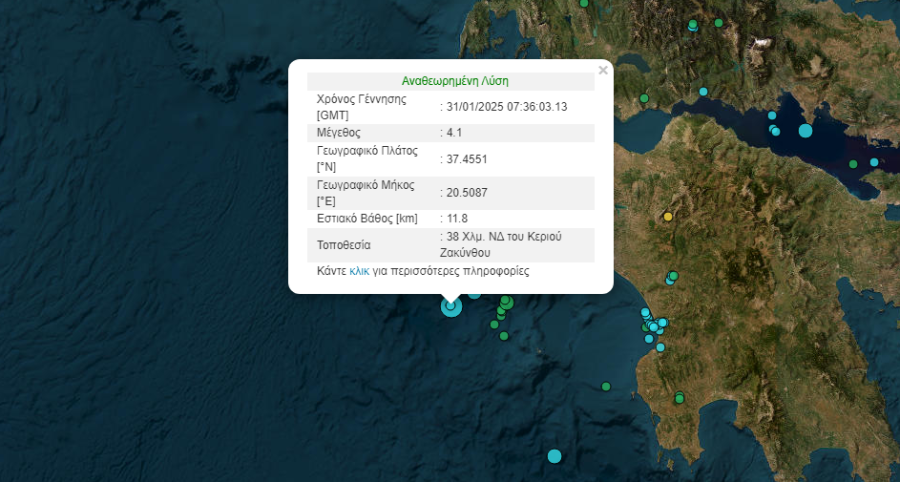Click the green marker northeast of the popup's corner

pyautogui.click(x=644, y=98)
